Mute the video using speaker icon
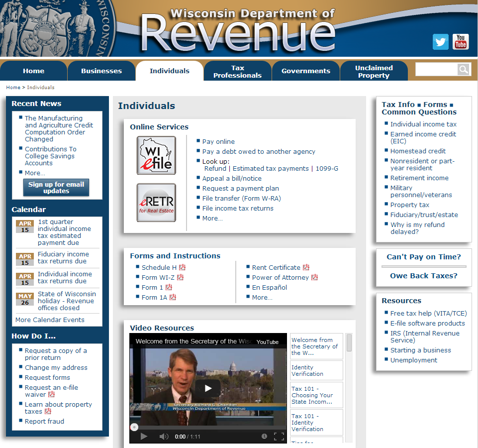 tap(164, 437)
